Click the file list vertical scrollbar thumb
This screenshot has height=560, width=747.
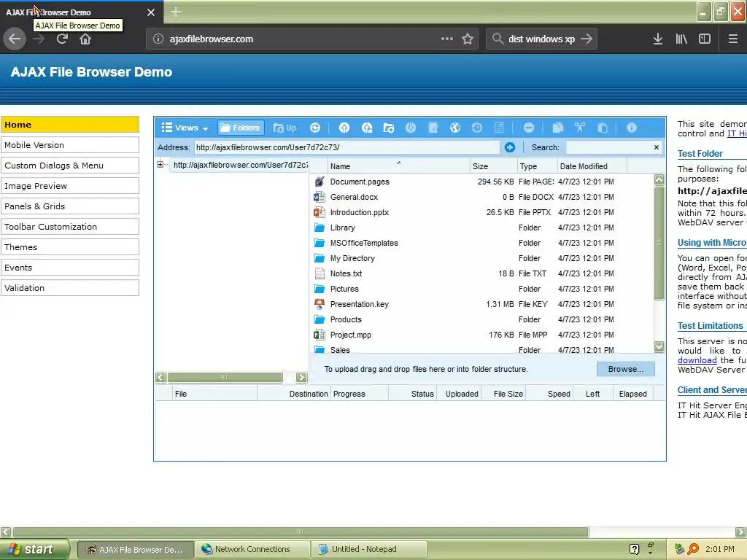(659, 243)
